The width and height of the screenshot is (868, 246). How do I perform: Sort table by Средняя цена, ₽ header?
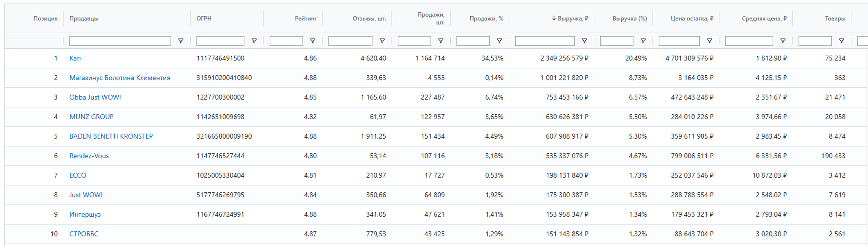click(x=764, y=19)
